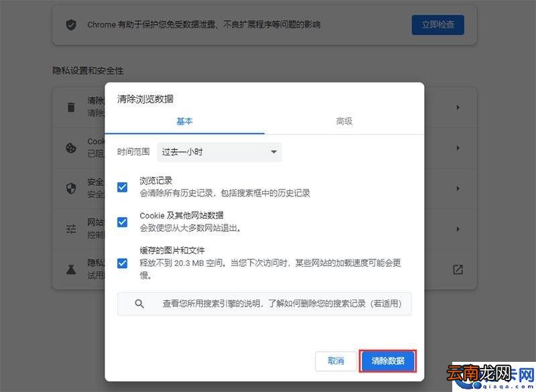Image resolution: width=536 pixels, height=392 pixels.
Task: Open the 时间范围 dropdown showing 过去一小时
Action: [220, 151]
